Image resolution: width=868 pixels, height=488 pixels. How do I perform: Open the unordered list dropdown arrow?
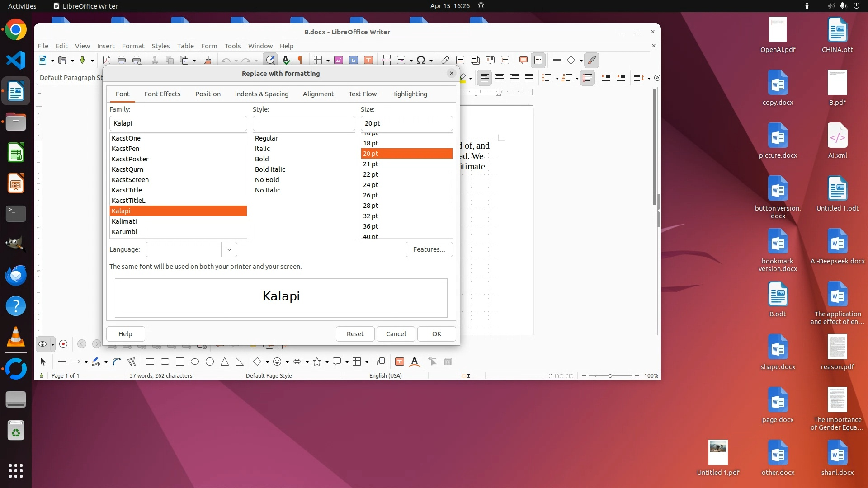pos(557,78)
